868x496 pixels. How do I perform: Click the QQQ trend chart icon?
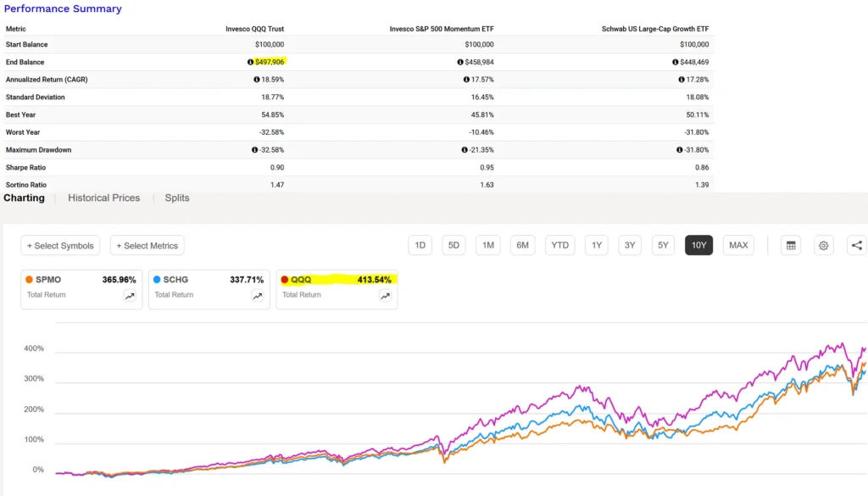click(386, 296)
